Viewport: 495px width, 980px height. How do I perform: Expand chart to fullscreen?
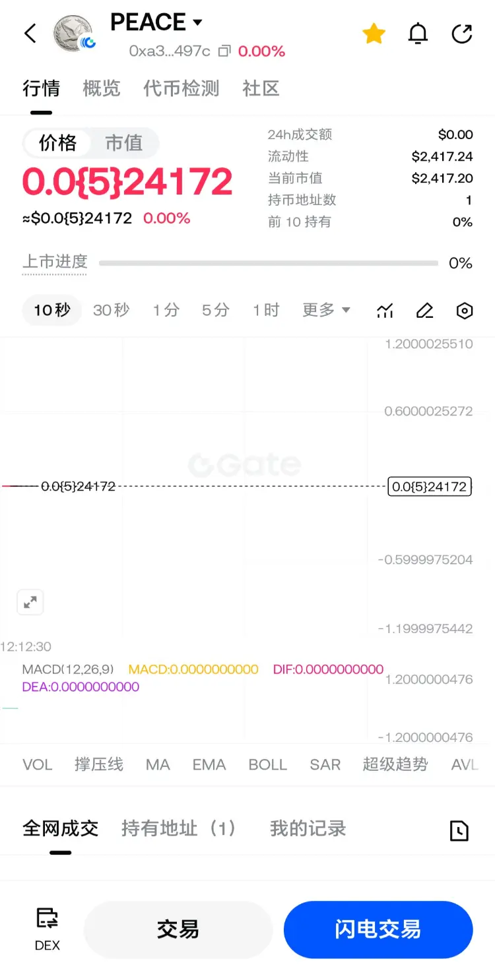(x=30, y=602)
